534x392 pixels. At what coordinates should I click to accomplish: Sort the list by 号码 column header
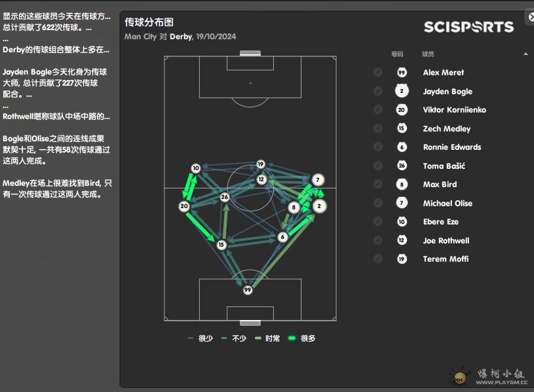pos(397,54)
